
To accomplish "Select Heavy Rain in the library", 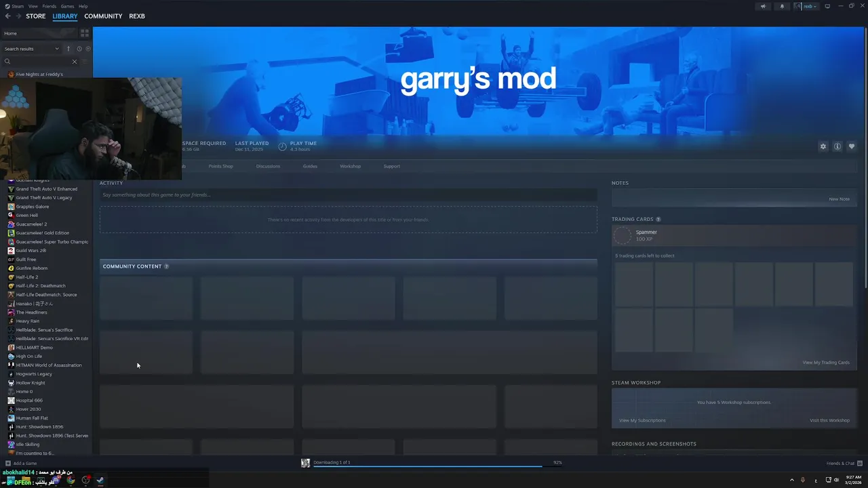I will coord(28,321).
